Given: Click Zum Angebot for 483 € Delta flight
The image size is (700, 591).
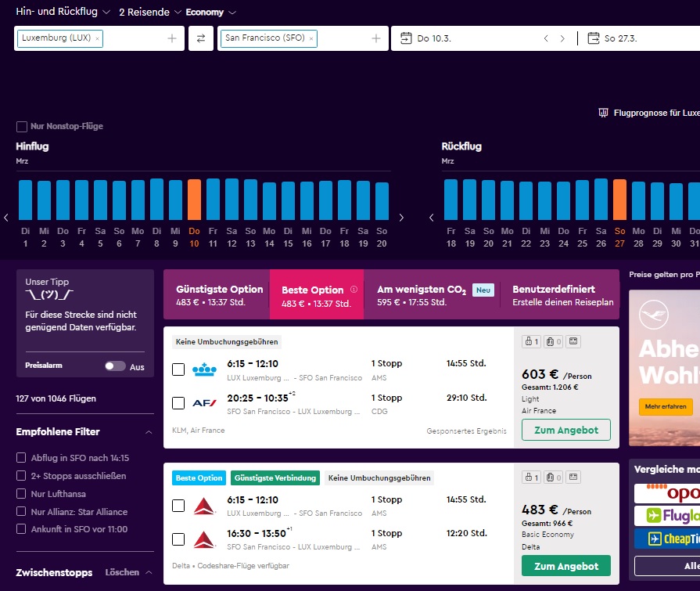Looking at the screenshot, I should 565,566.
